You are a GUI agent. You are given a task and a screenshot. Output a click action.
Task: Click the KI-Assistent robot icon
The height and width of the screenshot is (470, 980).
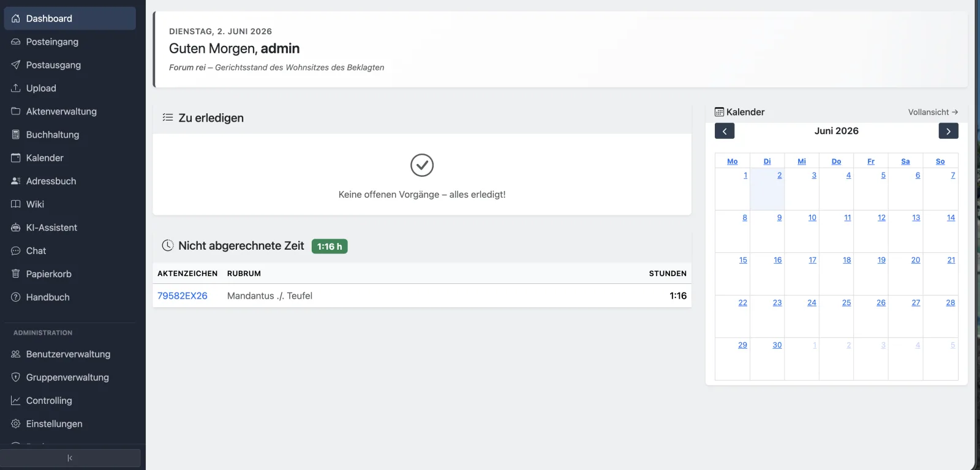coord(16,228)
